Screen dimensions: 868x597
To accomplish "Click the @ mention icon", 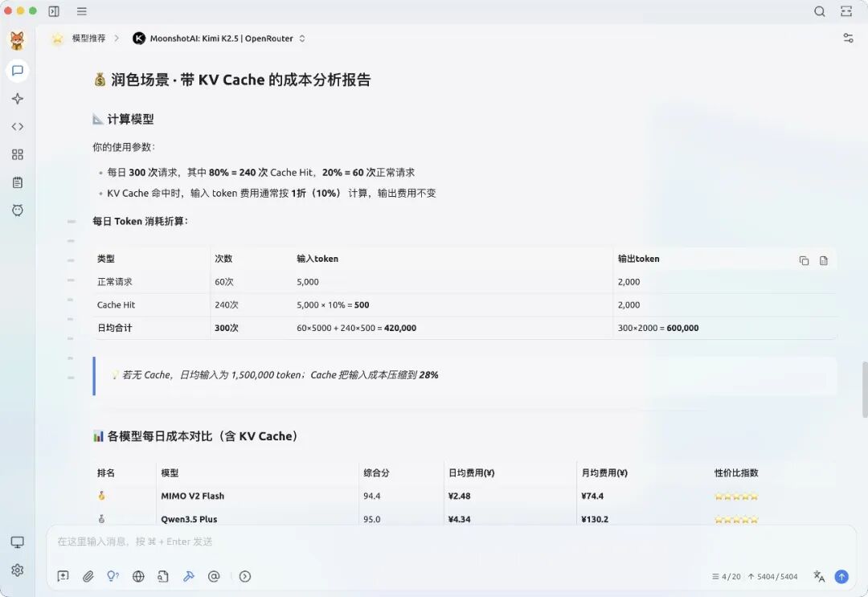I will click(214, 576).
